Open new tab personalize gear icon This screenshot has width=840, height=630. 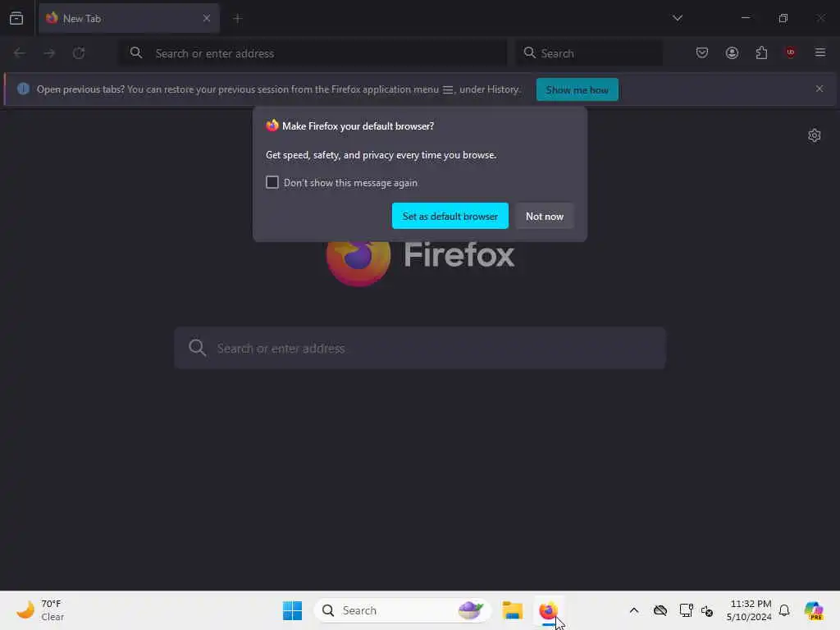click(815, 135)
